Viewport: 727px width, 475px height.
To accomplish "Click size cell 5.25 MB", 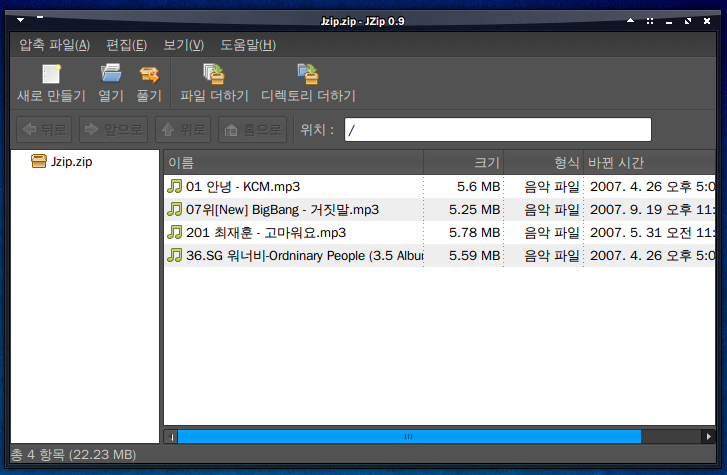I will [474, 210].
